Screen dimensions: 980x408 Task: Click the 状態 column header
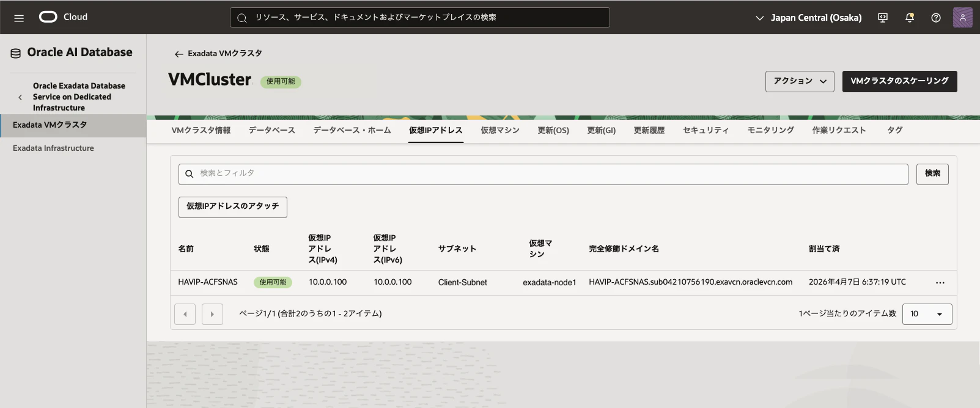click(262, 249)
